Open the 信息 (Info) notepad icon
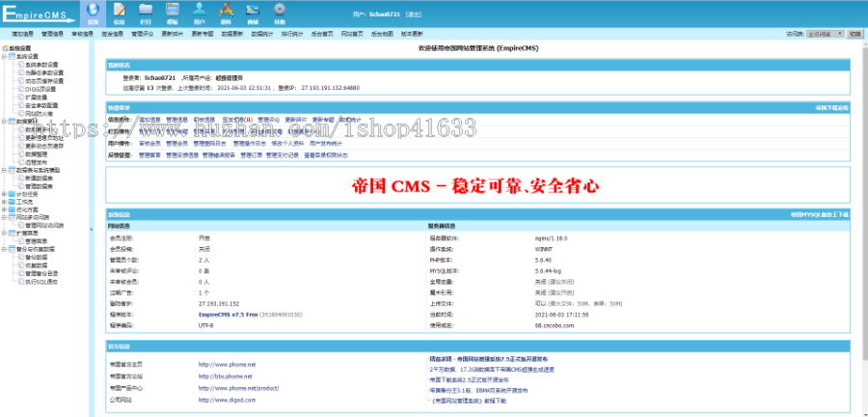868x417 pixels. click(x=120, y=14)
